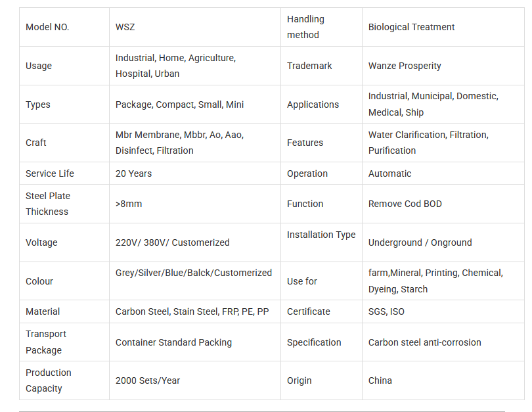This screenshot has width=532, height=412.
Task: Select the Grey/Silver/Blue colour value
Action: [x=193, y=273]
